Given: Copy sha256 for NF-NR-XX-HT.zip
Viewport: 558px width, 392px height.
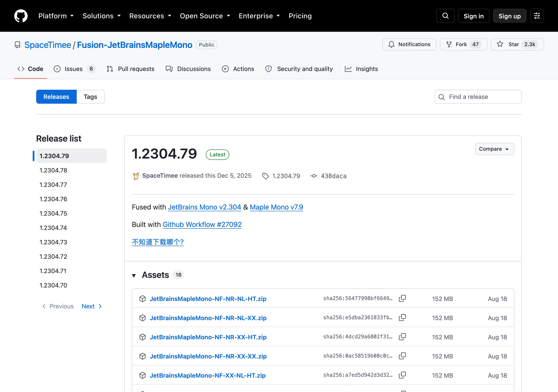Looking at the screenshot, I should point(402,337).
